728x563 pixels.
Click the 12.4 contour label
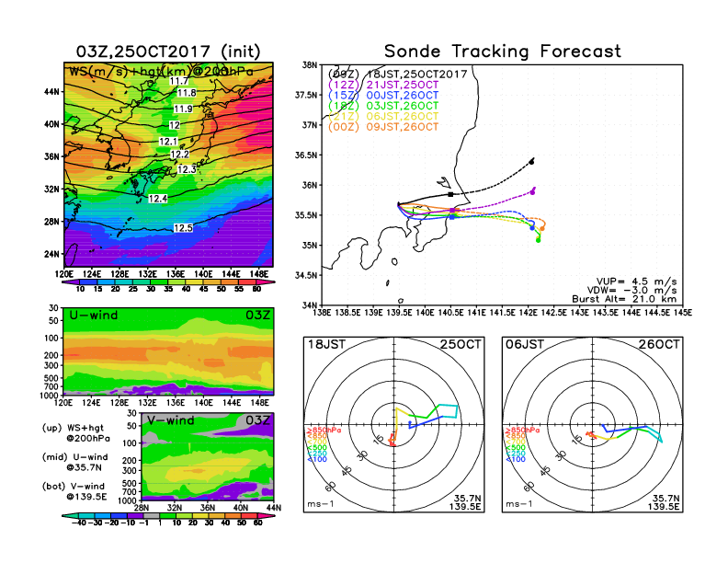158,199
